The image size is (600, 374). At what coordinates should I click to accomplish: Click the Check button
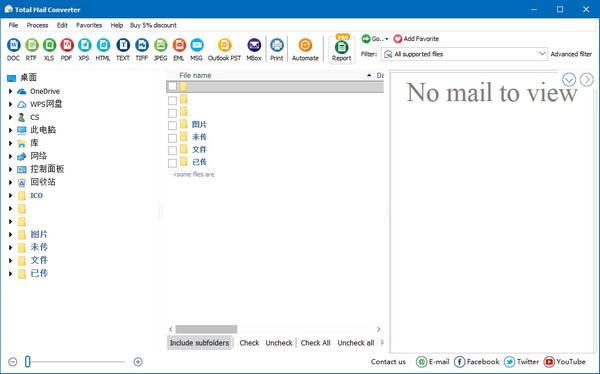(x=249, y=343)
